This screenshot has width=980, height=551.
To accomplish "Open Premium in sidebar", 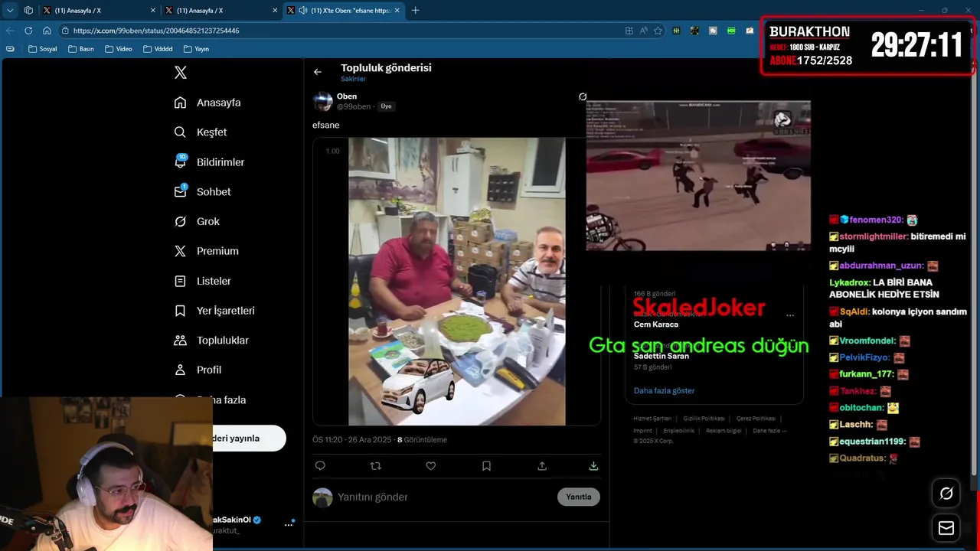I will pos(207,251).
